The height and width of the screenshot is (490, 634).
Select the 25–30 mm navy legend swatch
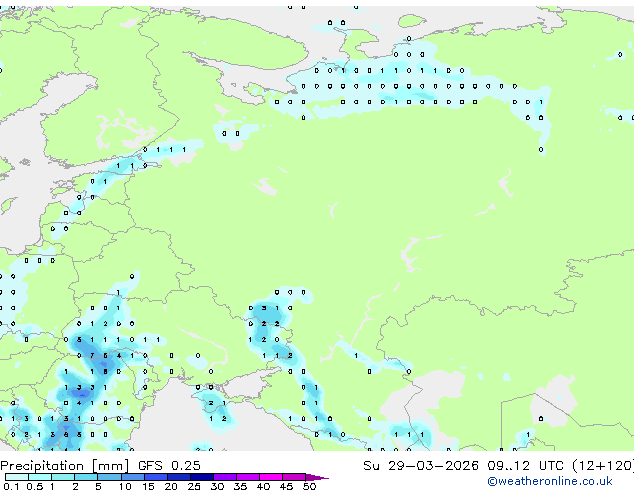pyautogui.click(x=201, y=477)
